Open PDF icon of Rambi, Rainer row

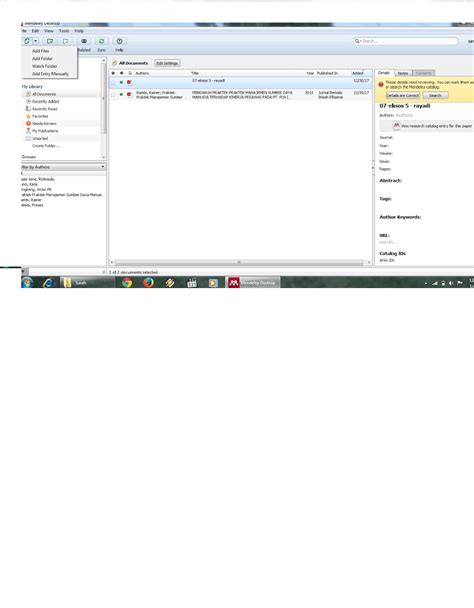[x=129, y=95]
